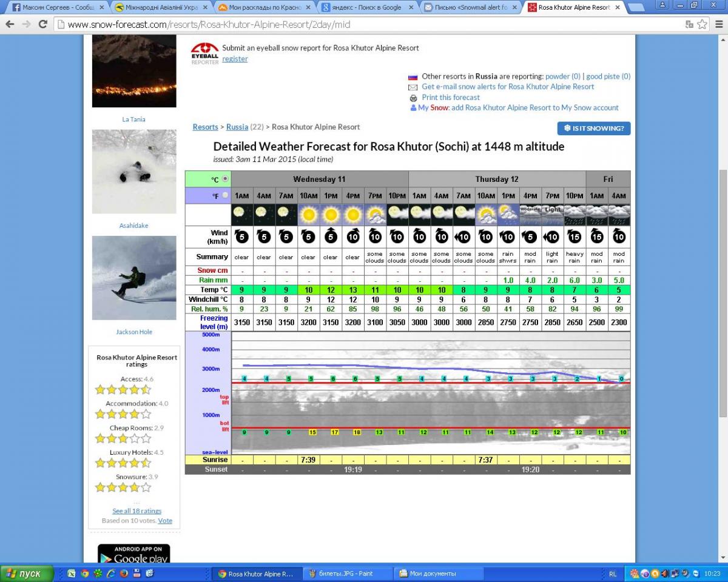The image size is (728, 582).
Task: Click the Access rating stars
Action: [x=123, y=390]
